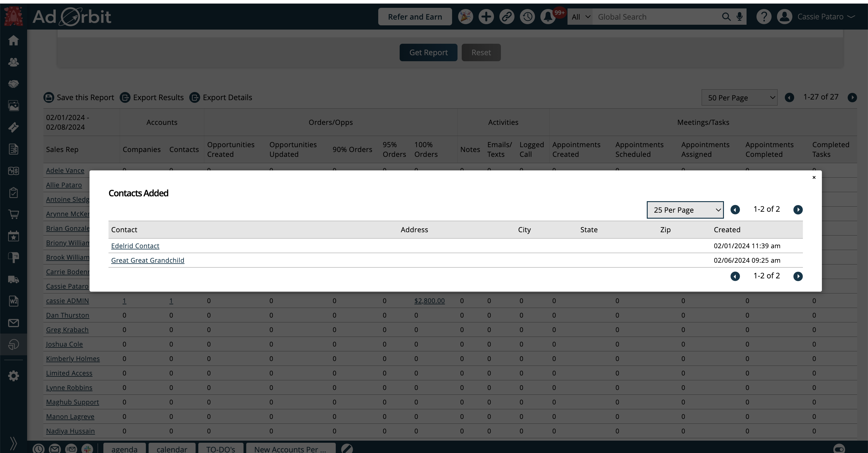This screenshot has width=868, height=453.
Task: Open the Edelrid Contact link
Action: tap(135, 246)
